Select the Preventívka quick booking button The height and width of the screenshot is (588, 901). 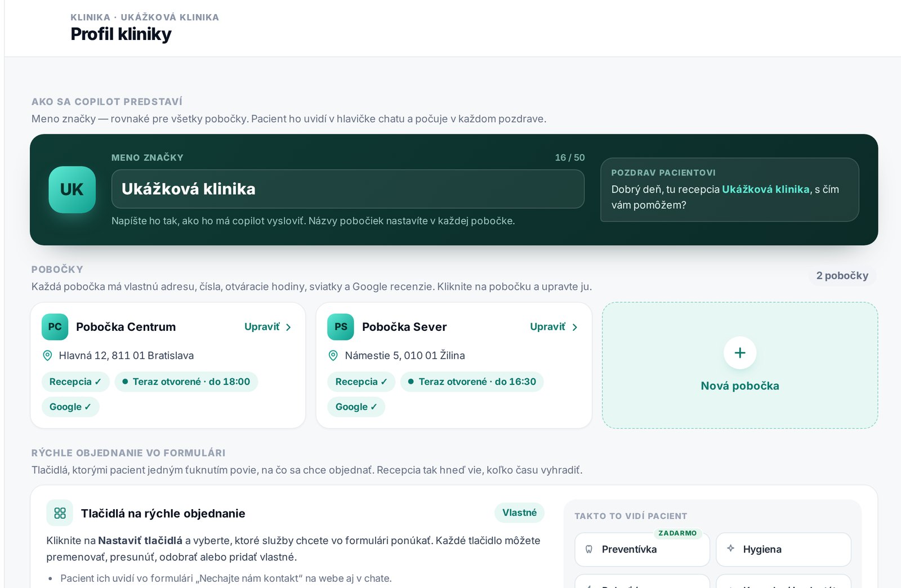(x=642, y=549)
